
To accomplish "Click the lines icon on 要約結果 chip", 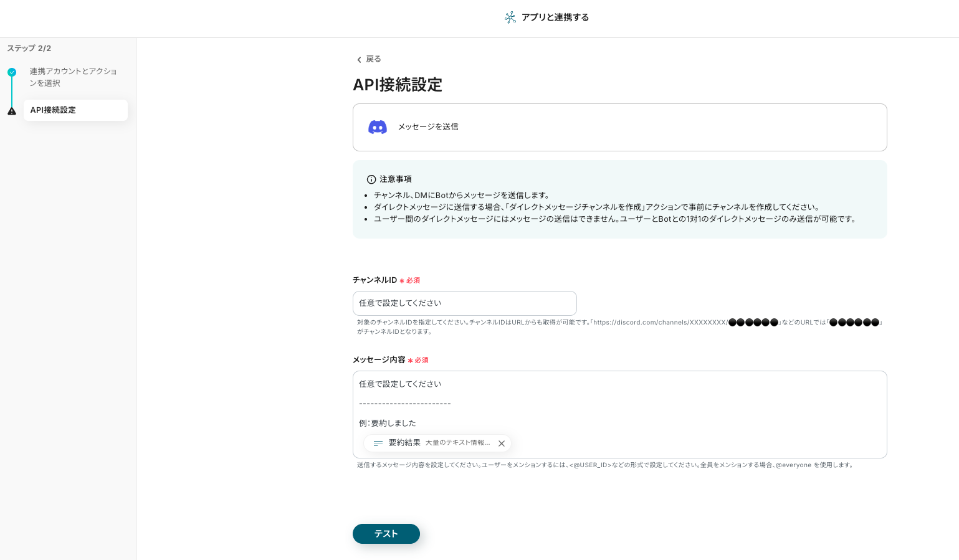I will pyautogui.click(x=378, y=444).
